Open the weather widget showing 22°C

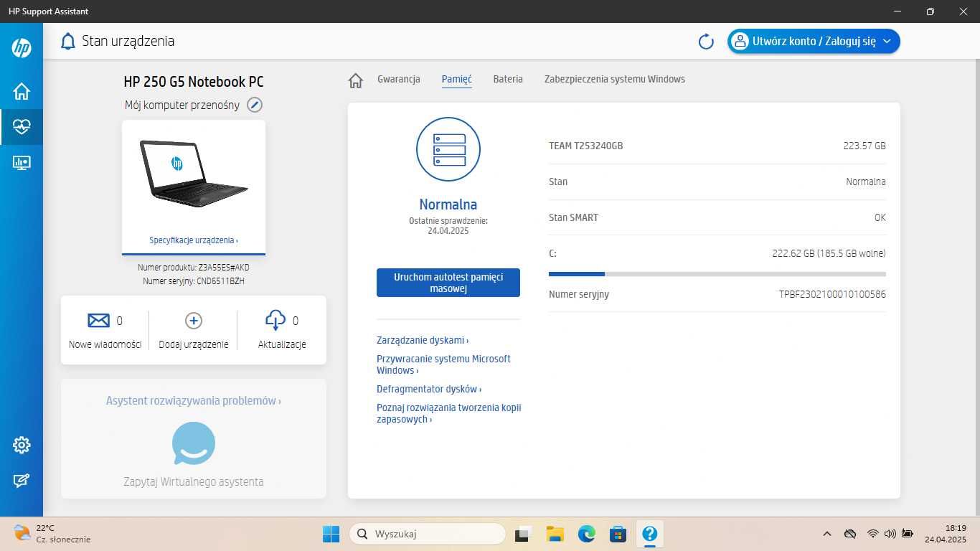[52, 534]
